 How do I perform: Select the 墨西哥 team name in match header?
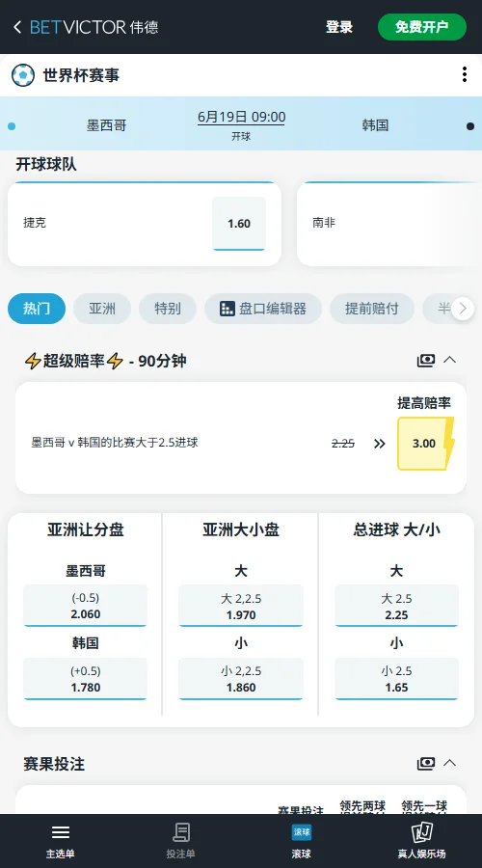tap(106, 125)
